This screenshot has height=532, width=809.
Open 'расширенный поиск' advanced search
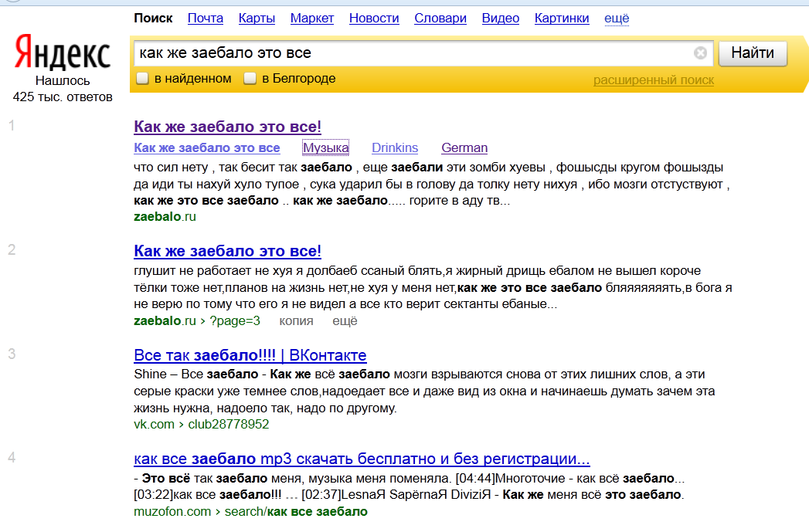tap(653, 80)
